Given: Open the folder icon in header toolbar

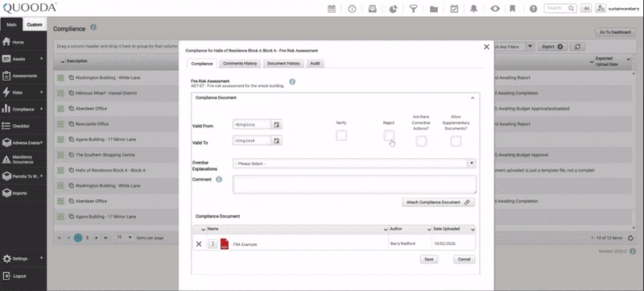Looking at the screenshot, I should (434, 9).
